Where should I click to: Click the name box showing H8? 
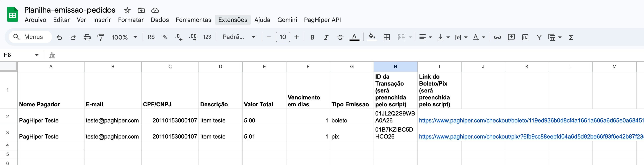(x=18, y=55)
